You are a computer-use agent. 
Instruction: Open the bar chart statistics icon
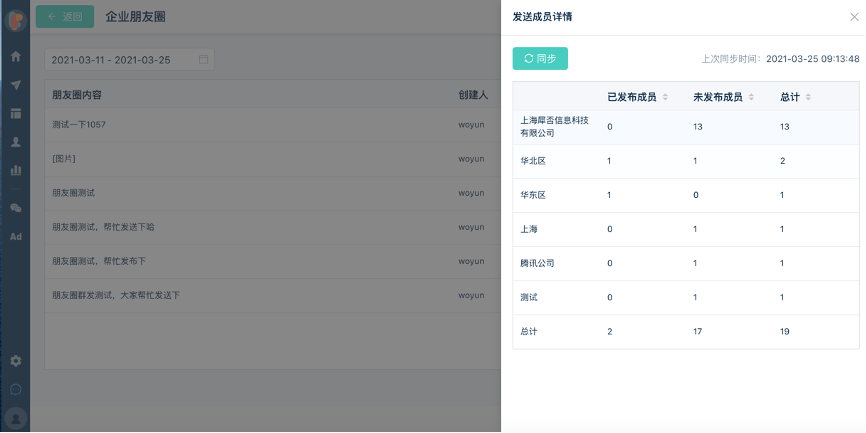16,170
